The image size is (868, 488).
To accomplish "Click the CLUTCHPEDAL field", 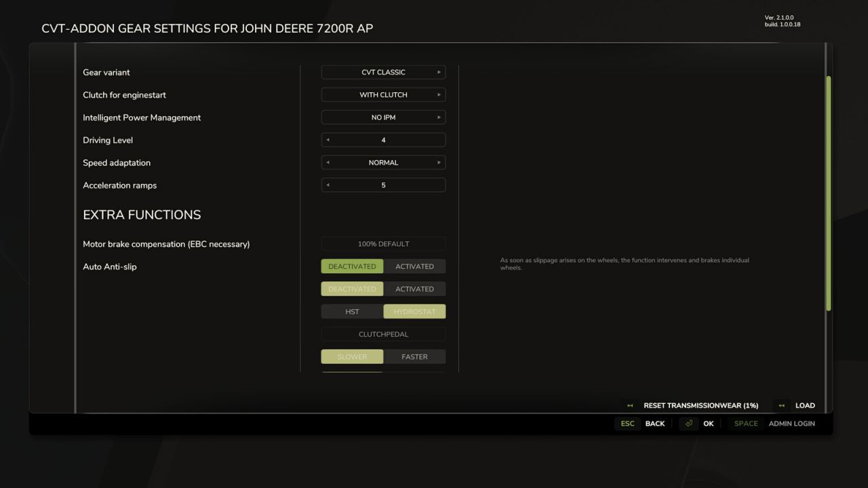I will tap(383, 333).
